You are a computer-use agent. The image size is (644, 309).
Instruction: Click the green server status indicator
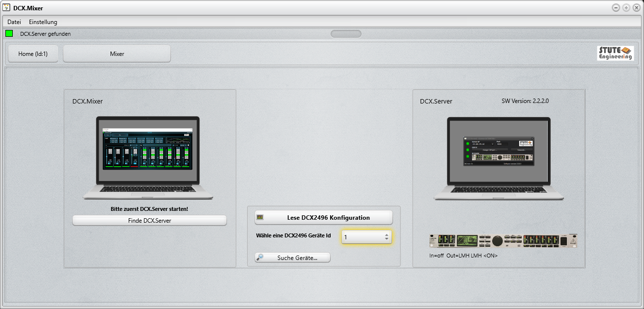click(x=9, y=34)
